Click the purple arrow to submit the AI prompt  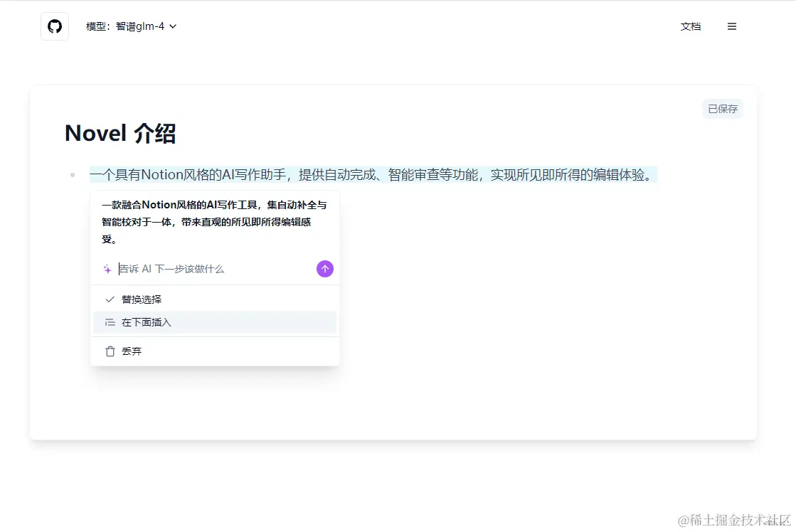(324, 269)
